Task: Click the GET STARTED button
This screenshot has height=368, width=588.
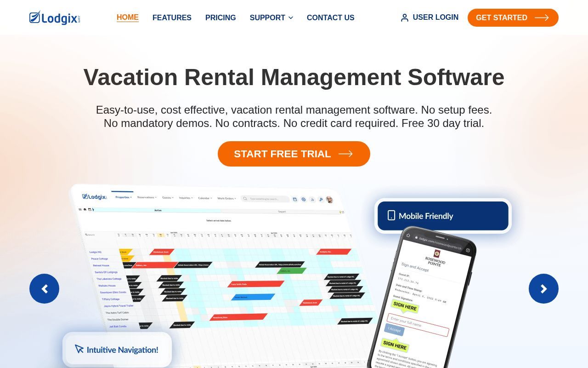Action: [x=513, y=17]
